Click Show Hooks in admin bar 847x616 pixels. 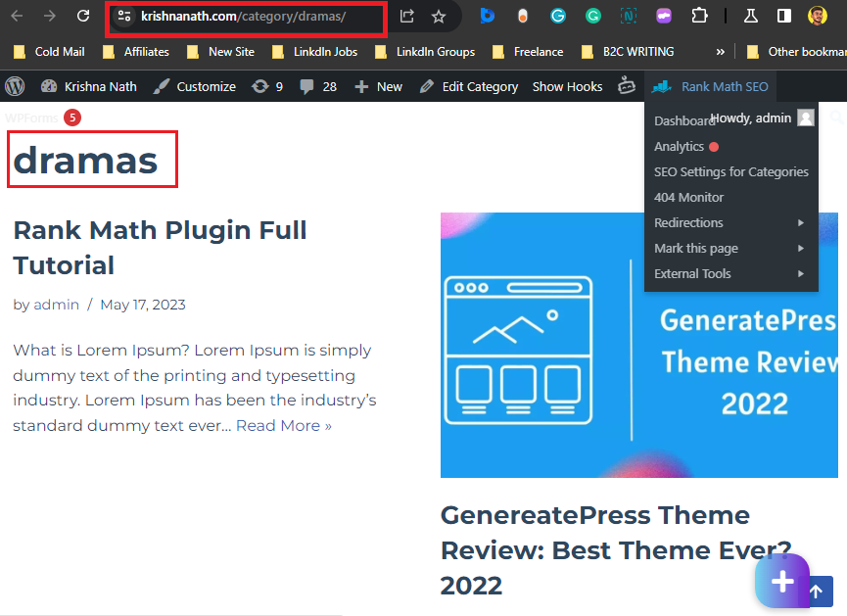pyautogui.click(x=567, y=86)
